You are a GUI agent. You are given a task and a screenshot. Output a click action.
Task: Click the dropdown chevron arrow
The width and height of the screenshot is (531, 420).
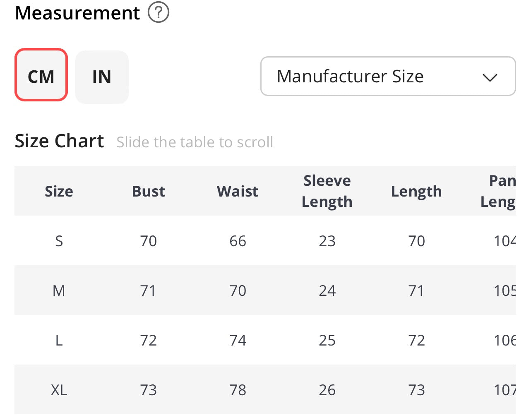(x=490, y=77)
